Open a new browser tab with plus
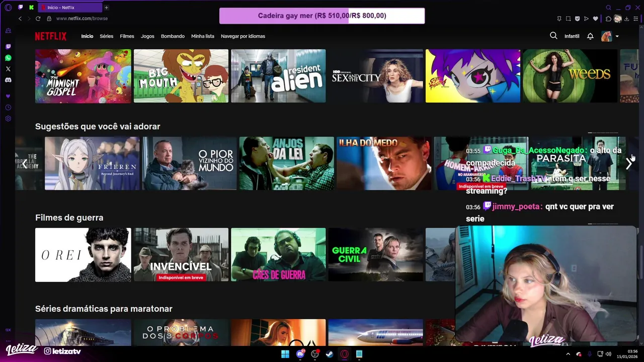Viewport: 644px width, 362px height. [106, 8]
